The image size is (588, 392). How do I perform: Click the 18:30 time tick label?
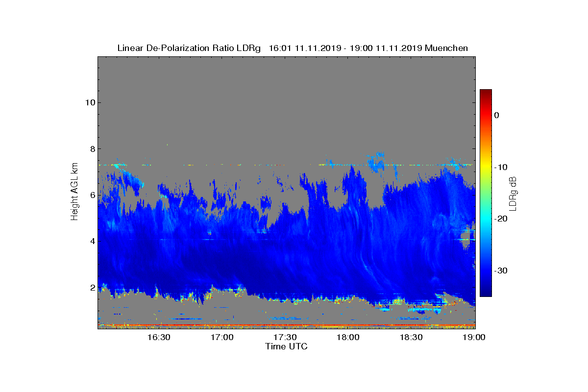[x=411, y=338]
